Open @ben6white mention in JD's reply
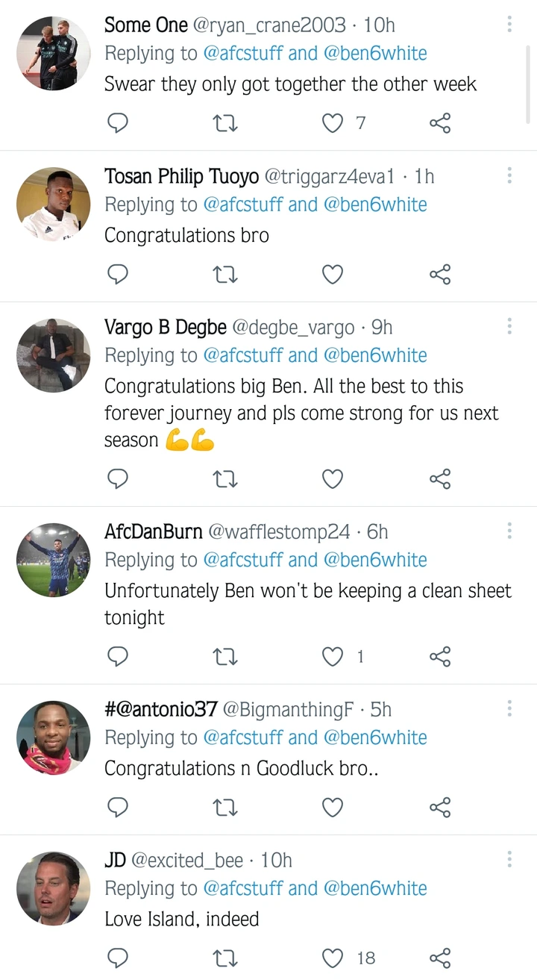 (x=375, y=888)
